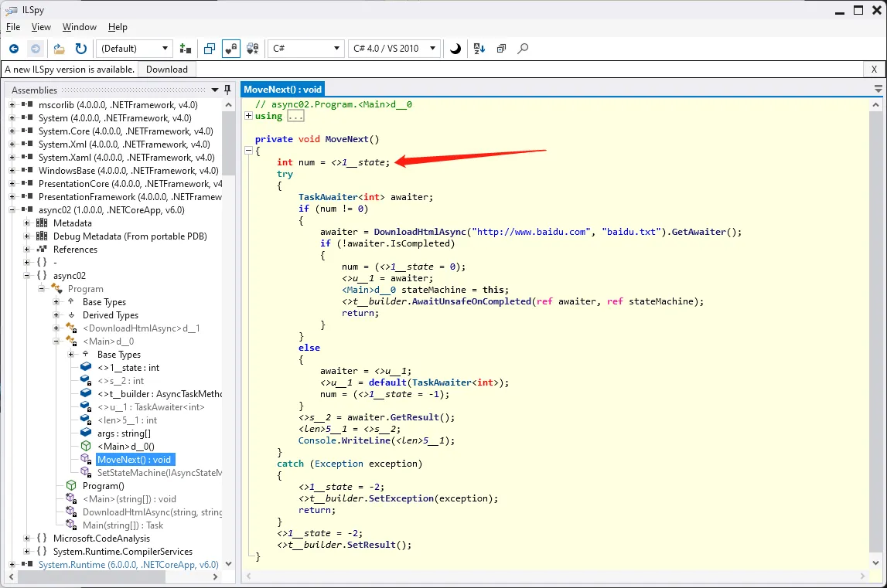Dismiss the update notification with X
The height and width of the screenshot is (588, 887).
click(874, 70)
